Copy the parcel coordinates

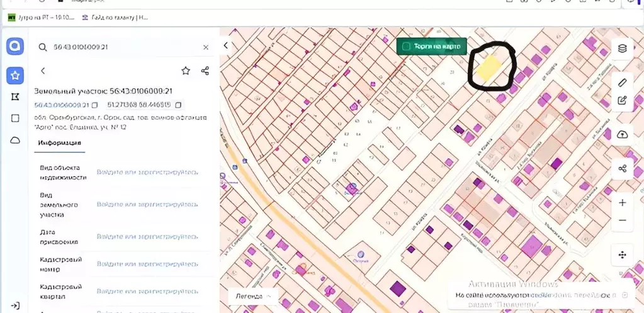178,105
